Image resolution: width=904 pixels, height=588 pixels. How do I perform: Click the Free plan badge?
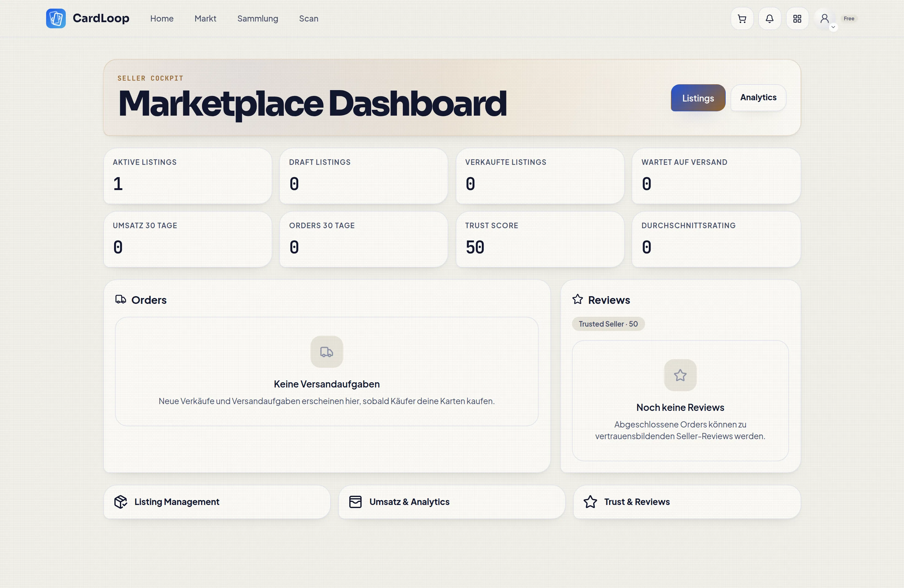point(849,18)
